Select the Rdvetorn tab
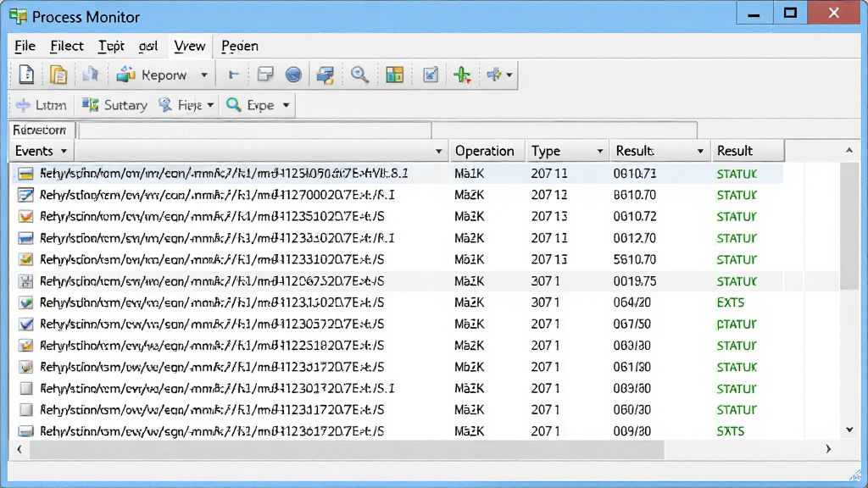This screenshot has height=488, width=868. pyautogui.click(x=40, y=130)
